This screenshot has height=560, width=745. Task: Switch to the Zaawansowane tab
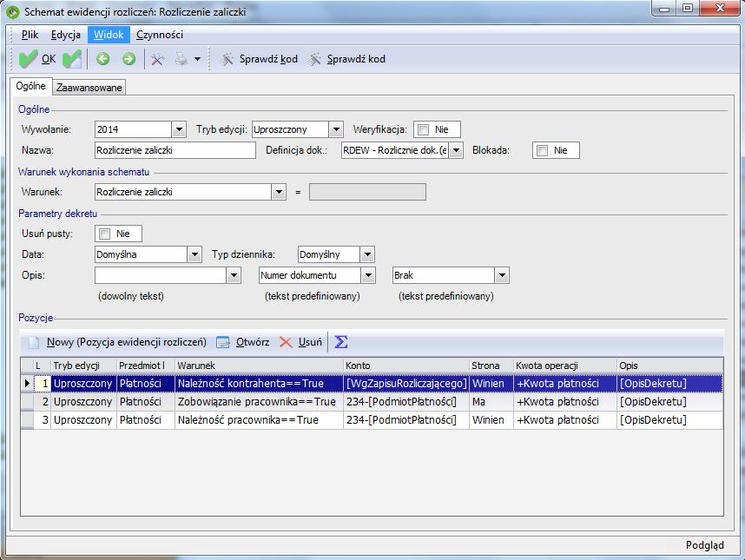pos(89,88)
